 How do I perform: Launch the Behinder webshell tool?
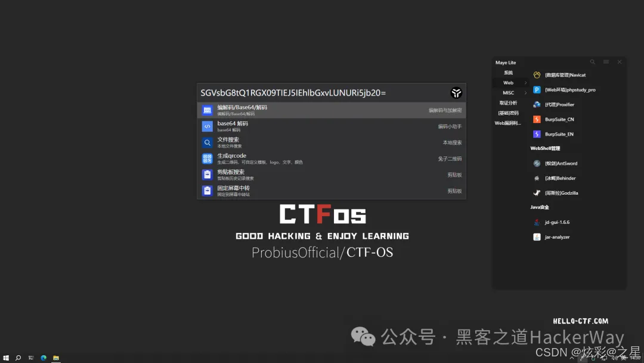click(559, 178)
